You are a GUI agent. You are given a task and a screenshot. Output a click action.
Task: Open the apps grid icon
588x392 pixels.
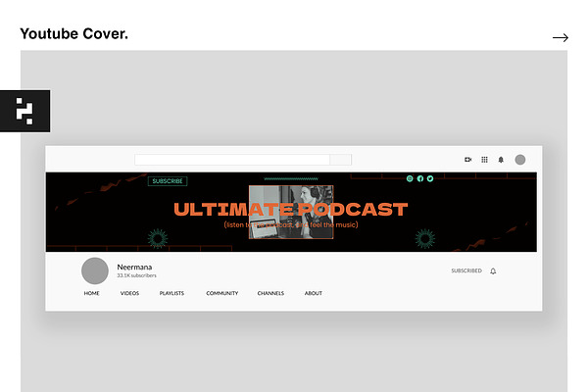pyautogui.click(x=484, y=160)
